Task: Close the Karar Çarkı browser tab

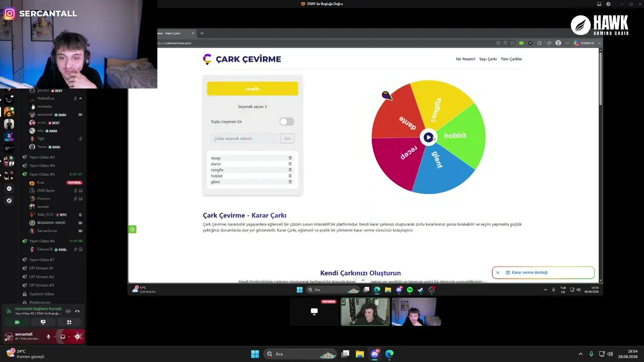Action: [x=193, y=33]
